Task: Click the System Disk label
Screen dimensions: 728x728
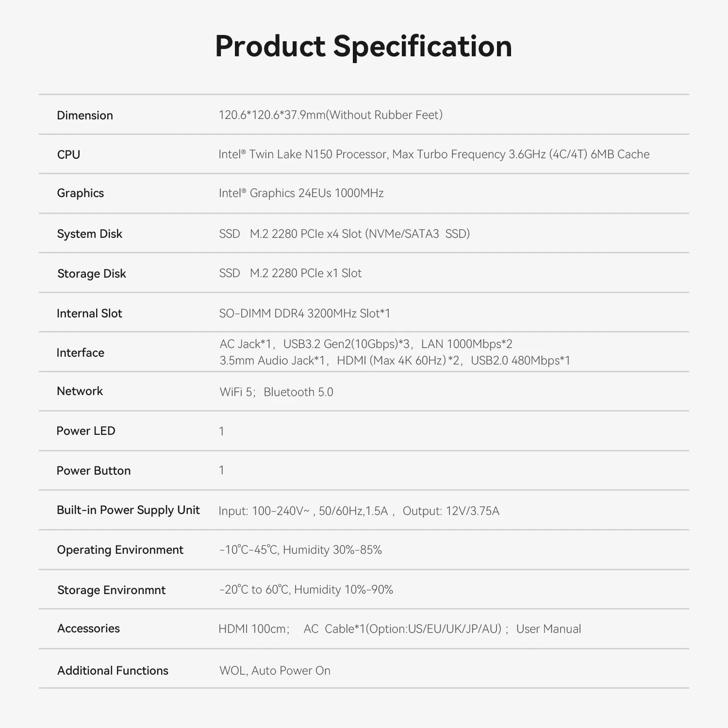Action: (x=90, y=234)
